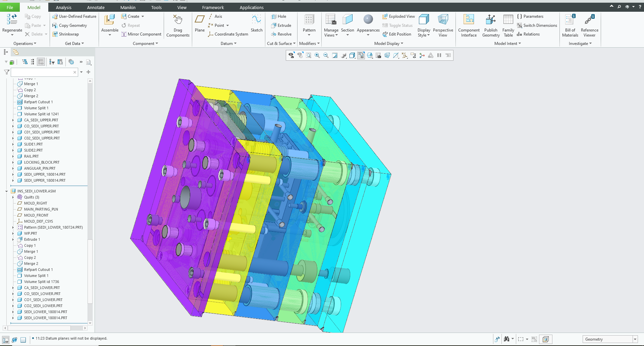The image size is (644, 346).
Task: Click the binoculars Find icon in status bar
Action: 506,339
